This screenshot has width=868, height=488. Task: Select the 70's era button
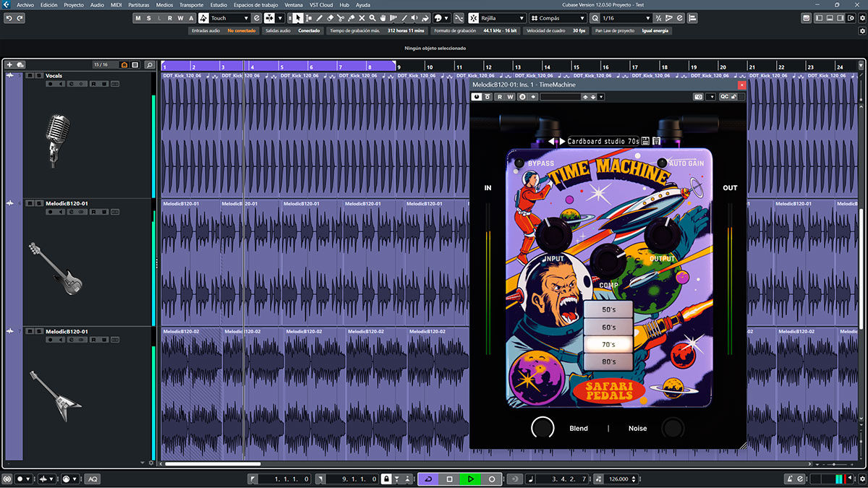click(x=608, y=345)
